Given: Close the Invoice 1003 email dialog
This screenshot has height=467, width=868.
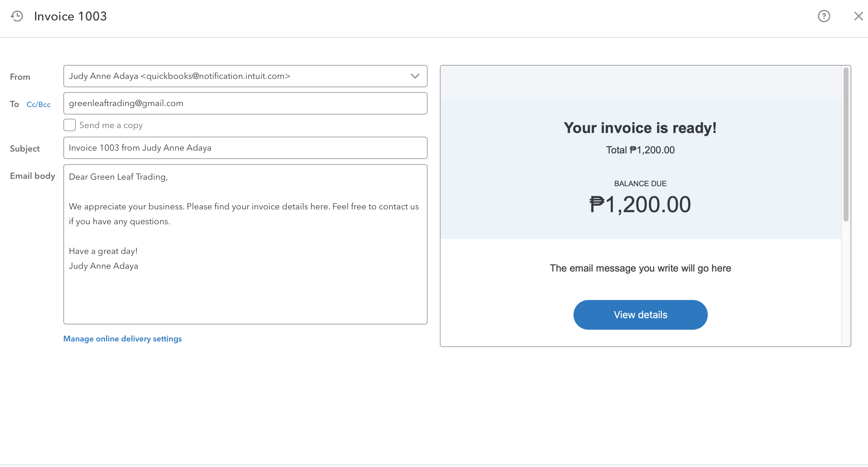Looking at the screenshot, I should (858, 16).
